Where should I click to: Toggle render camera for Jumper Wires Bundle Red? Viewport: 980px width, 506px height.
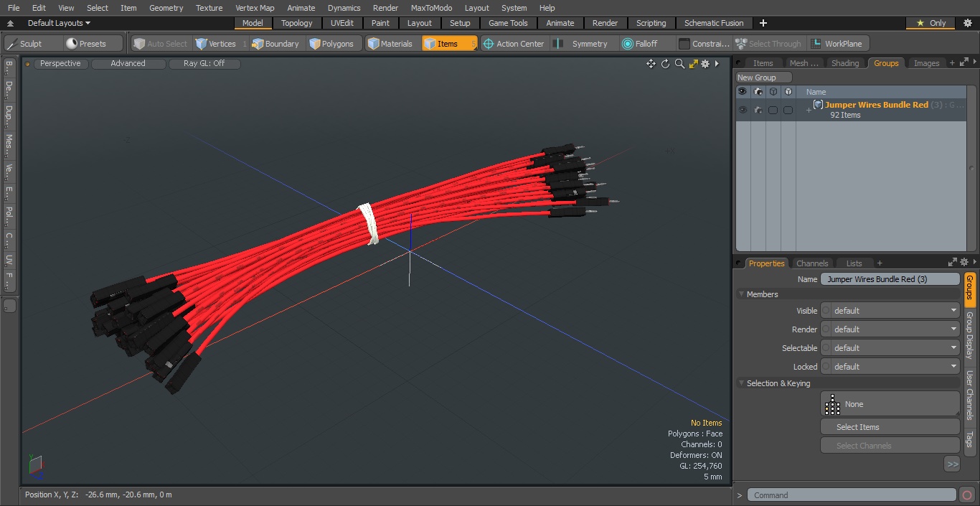(758, 110)
